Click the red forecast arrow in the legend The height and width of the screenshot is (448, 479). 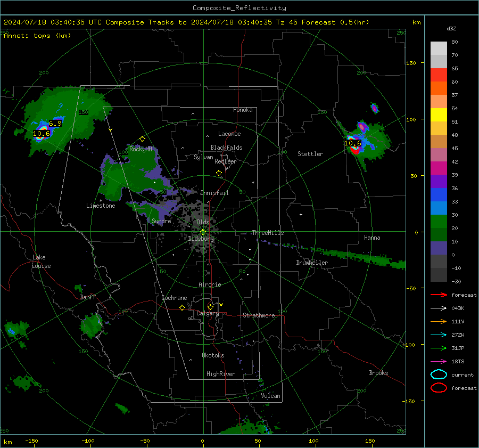click(439, 295)
